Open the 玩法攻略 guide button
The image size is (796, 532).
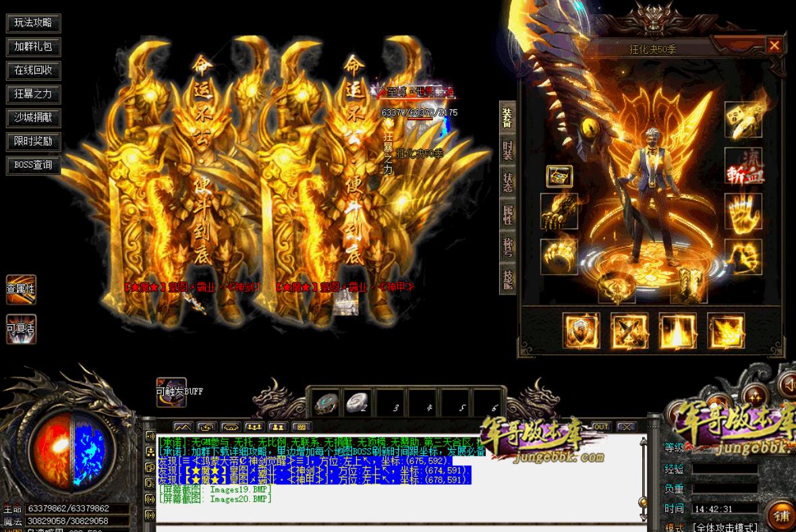coord(33,24)
